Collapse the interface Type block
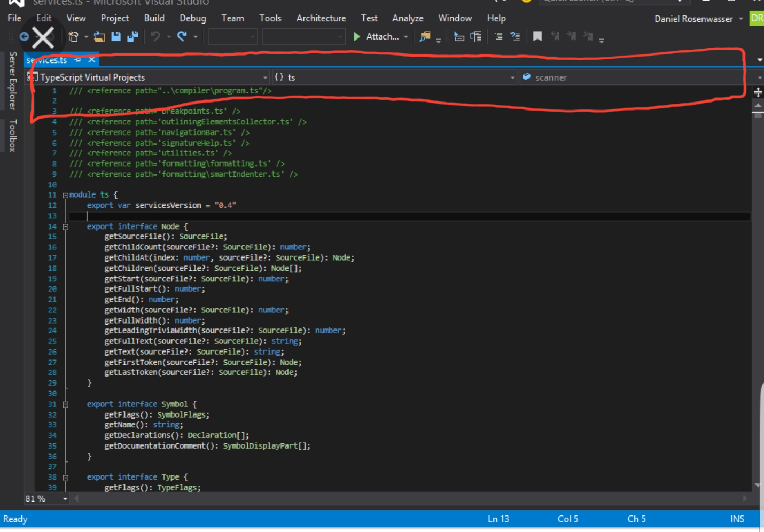 tap(65, 478)
